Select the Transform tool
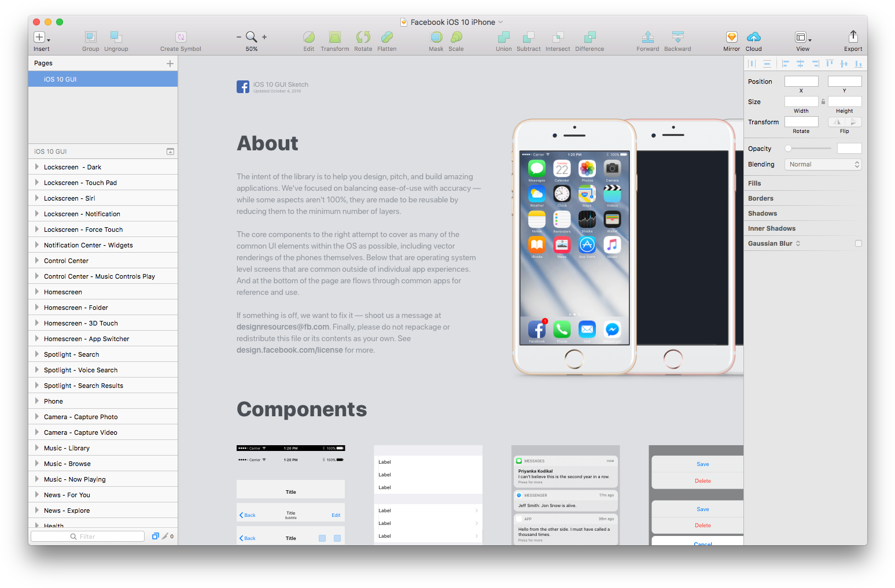895x588 pixels. [x=334, y=37]
